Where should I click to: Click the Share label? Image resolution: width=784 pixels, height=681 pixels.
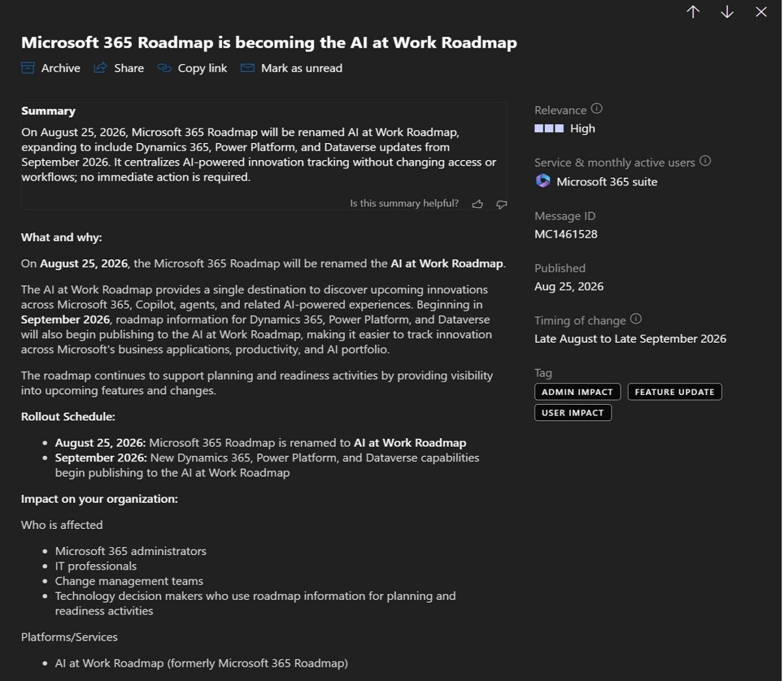[129, 68]
